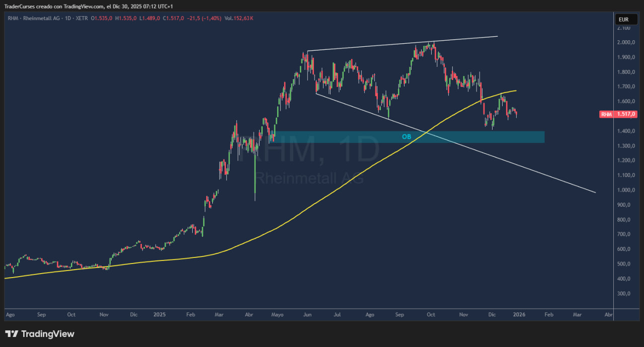The height and width of the screenshot is (347, 644).
Task: Click the red RHM price tag on the axis
Action: (618, 115)
